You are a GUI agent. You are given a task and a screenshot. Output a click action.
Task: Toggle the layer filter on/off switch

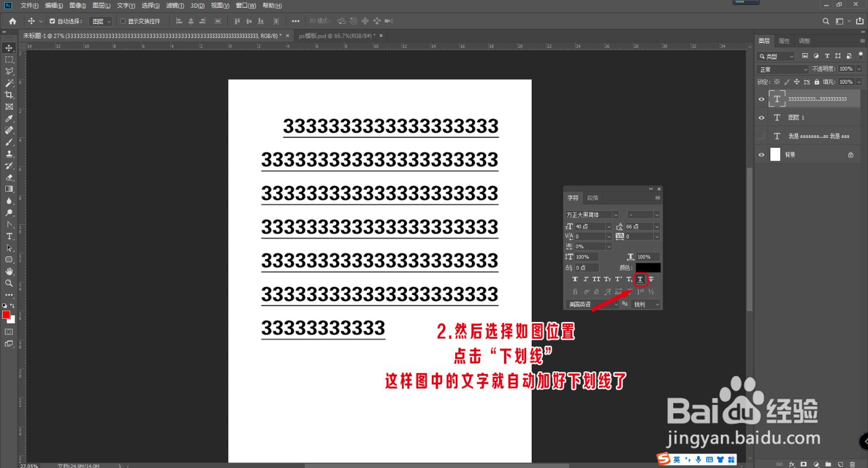tap(860, 55)
